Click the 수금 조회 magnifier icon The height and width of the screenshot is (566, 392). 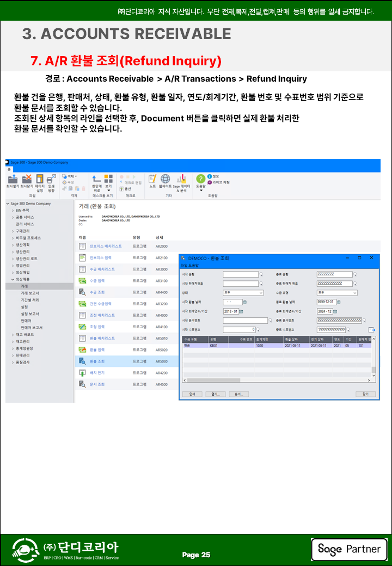pos(82,292)
